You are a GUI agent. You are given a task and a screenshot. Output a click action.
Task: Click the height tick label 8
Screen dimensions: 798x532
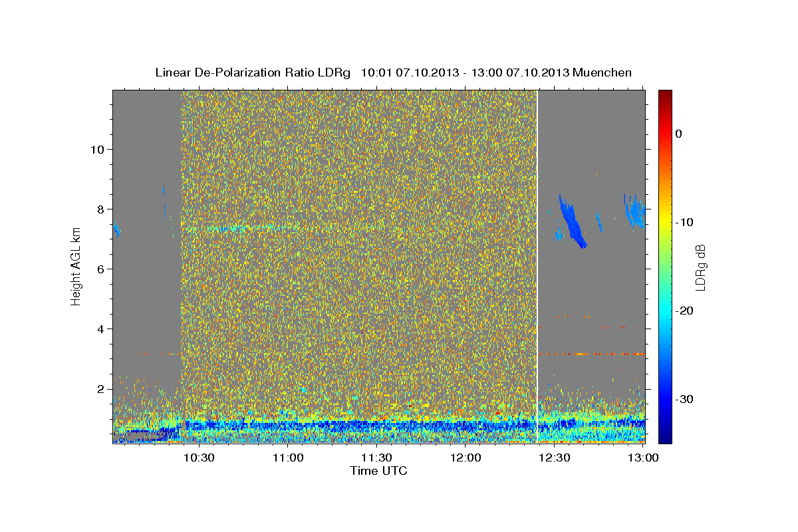[100, 209]
